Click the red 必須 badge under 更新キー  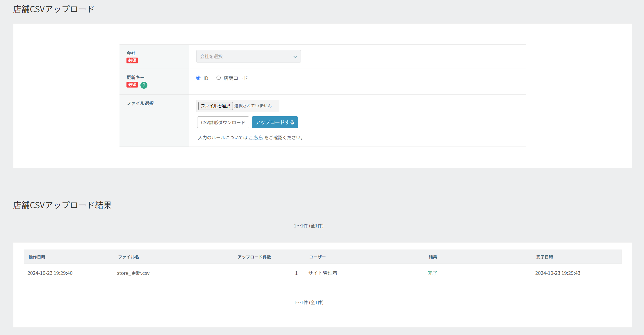tap(132, 85)
